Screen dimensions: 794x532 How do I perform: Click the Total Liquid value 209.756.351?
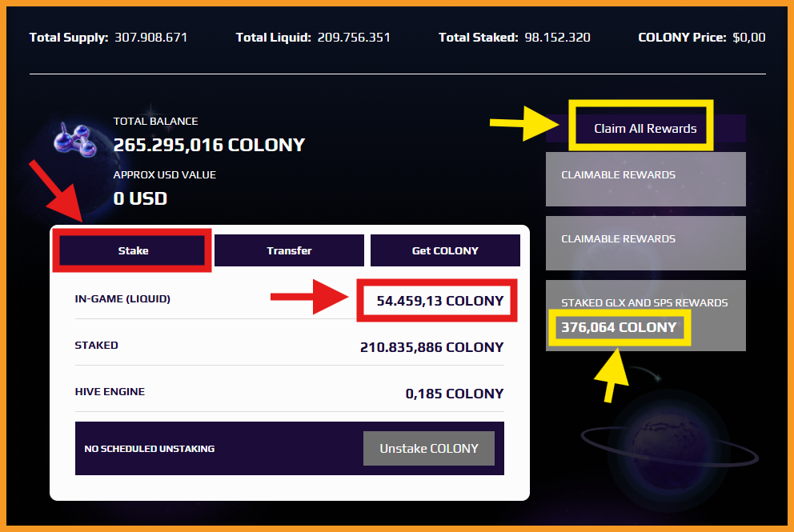coord(354,38)
